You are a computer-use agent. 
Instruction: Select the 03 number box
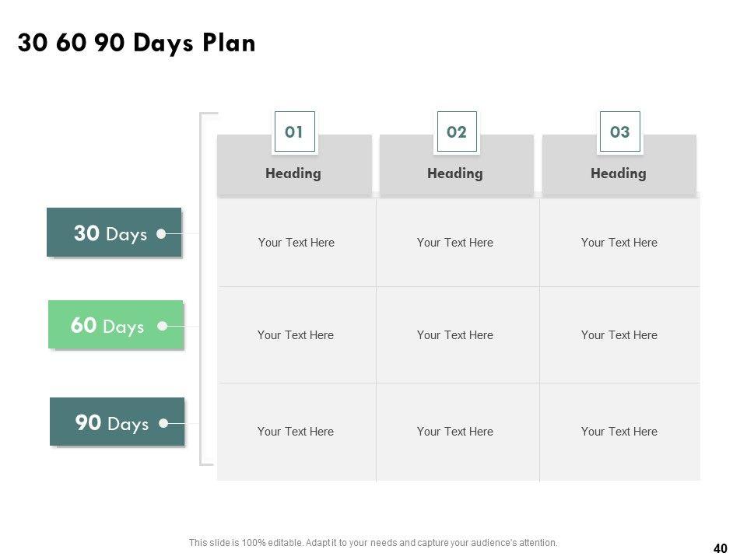[619, 132]
